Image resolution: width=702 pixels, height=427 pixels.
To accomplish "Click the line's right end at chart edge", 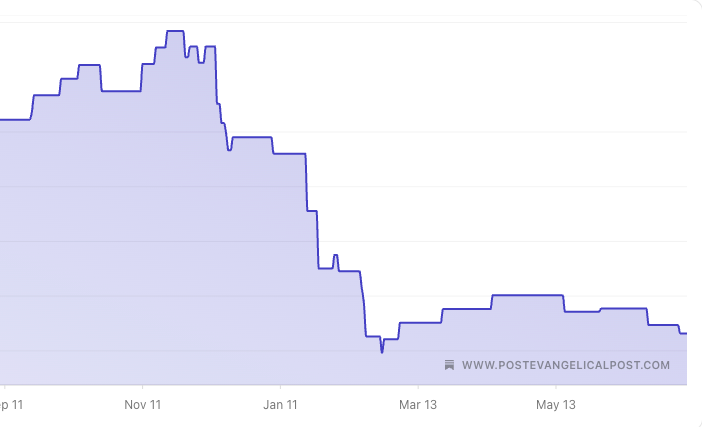I will (x=686, y=334).
